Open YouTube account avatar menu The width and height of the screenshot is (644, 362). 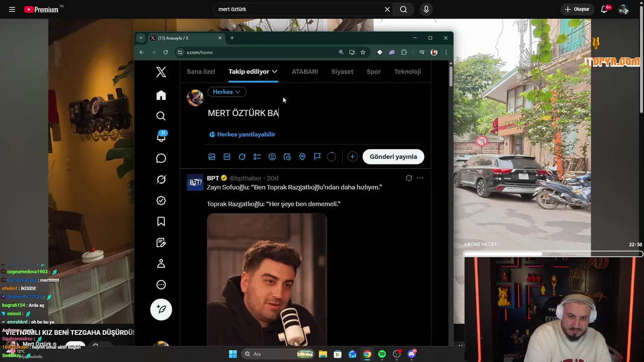[624, 9]
